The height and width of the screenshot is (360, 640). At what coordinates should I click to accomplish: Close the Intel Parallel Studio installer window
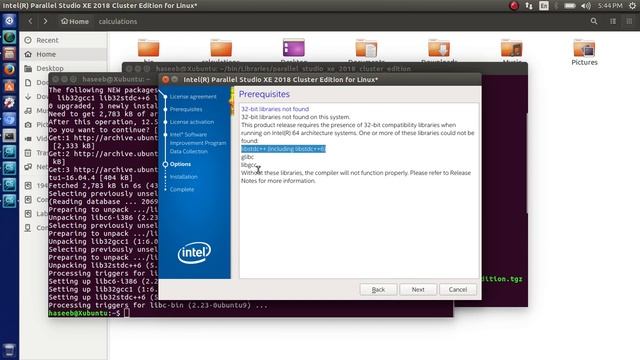tap(165, 79)
